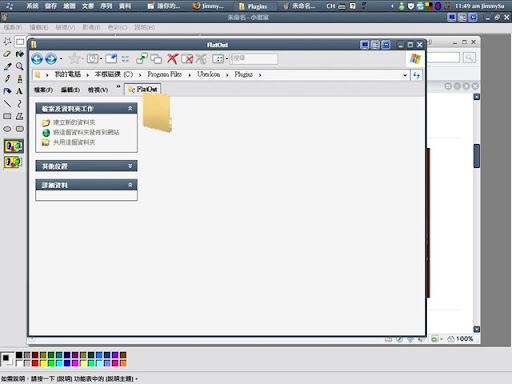Click Program Files in the address breadcrumb
The width and height of the screenshot is (512, 384).
165,74
